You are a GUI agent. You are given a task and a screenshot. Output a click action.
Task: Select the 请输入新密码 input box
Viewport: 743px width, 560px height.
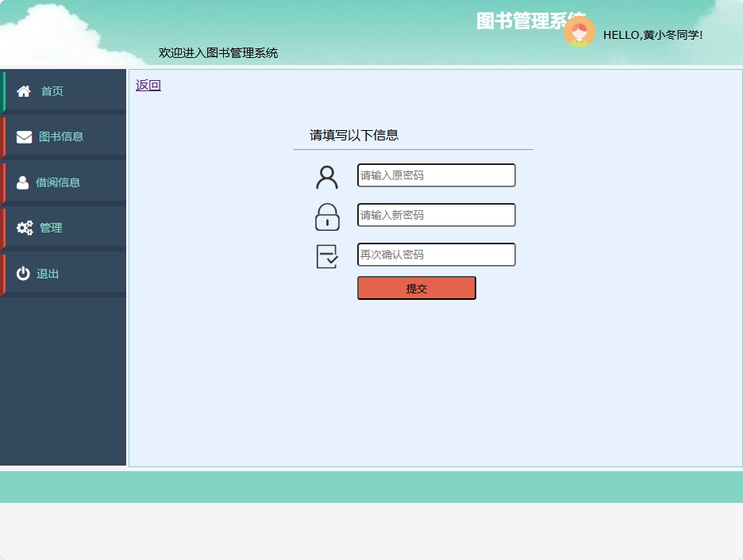pos(436,215)
